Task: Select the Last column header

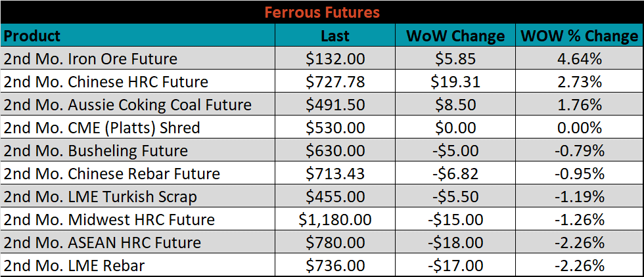Action: point(334,35)
